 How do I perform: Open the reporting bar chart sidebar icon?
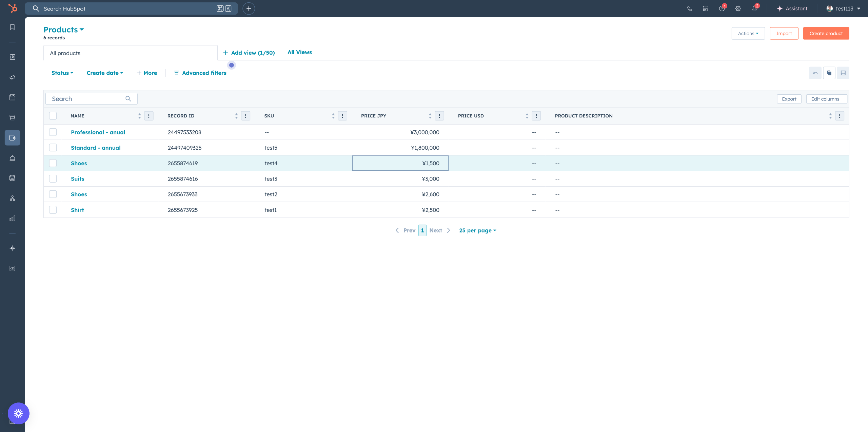pos(13,218)
